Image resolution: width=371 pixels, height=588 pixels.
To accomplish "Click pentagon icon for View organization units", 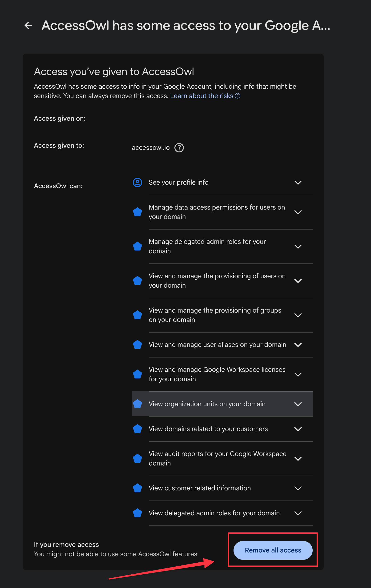I will (x=137, y=404).
